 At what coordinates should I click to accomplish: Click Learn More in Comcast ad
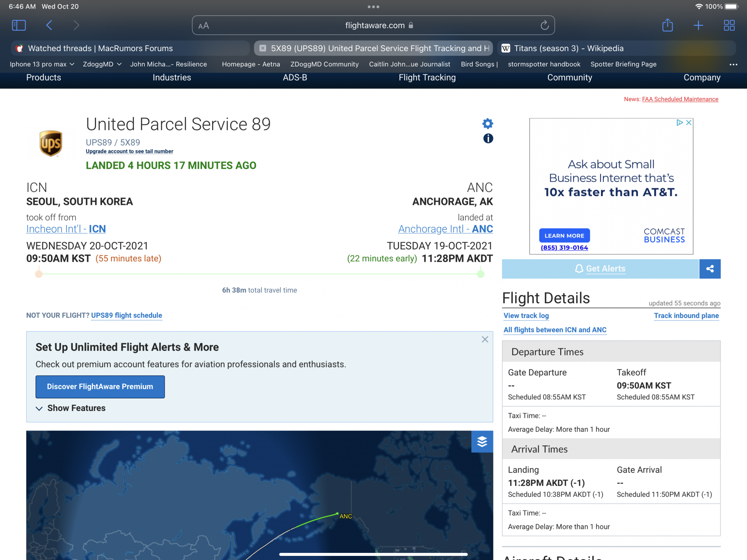(564, 236)
